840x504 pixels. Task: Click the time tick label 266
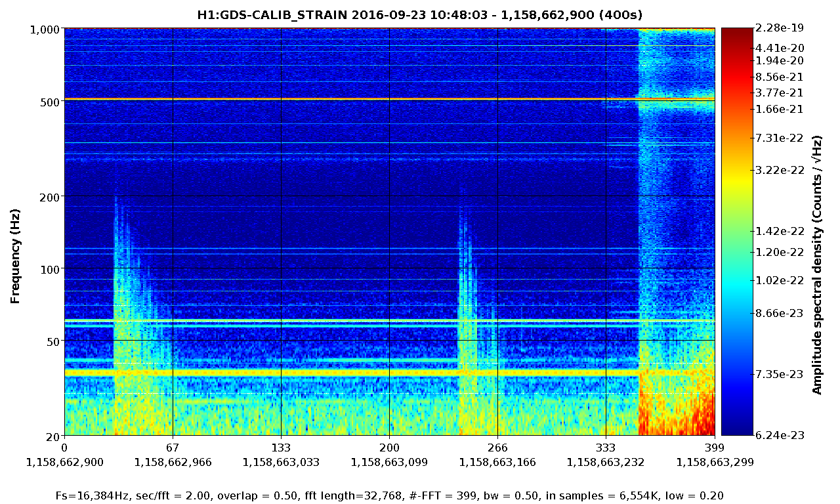(x=497, y=449)
